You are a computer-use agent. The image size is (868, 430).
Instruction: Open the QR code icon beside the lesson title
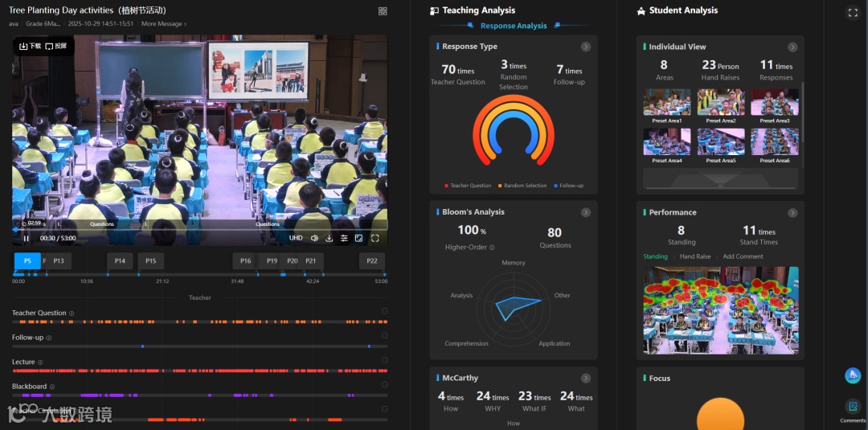click(383, 11)
